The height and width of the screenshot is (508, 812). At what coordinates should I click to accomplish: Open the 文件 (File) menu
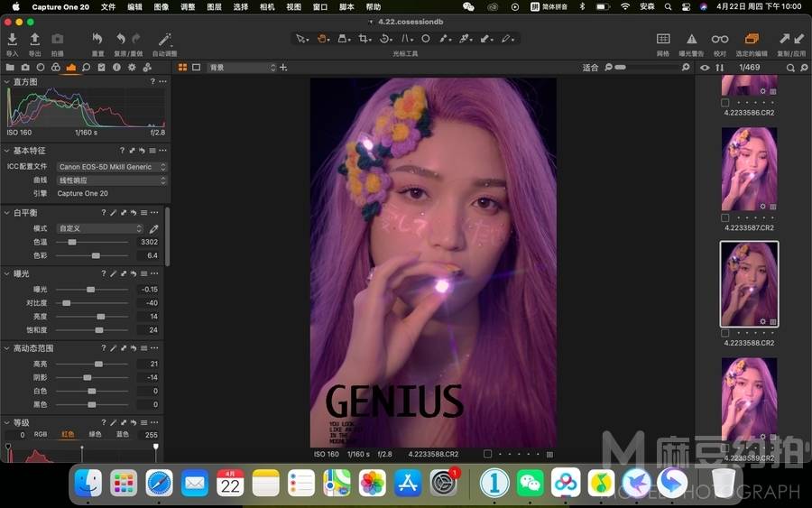coord(107,6)
